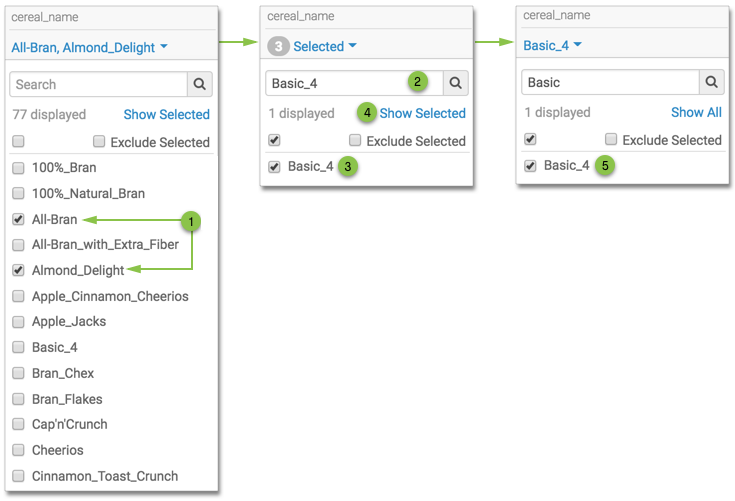
Task: Uncheck the All-Bran checkbox
Action: coord(18,219)
